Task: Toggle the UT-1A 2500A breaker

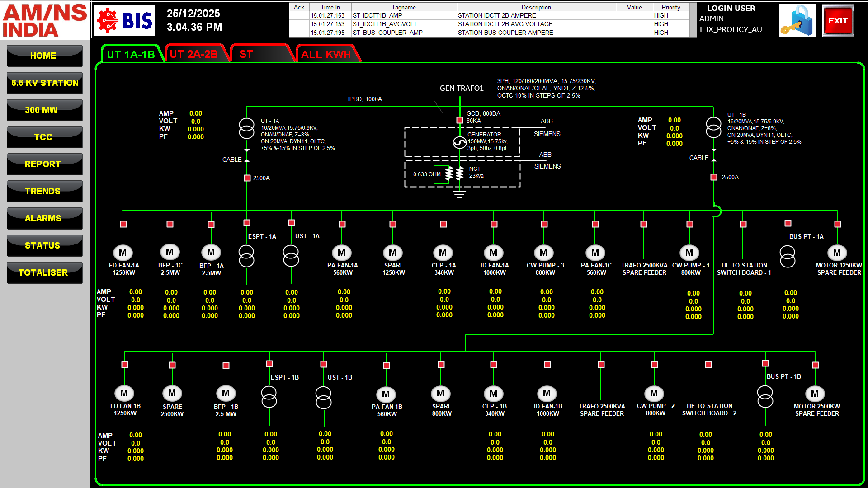Action: [247, 178]
